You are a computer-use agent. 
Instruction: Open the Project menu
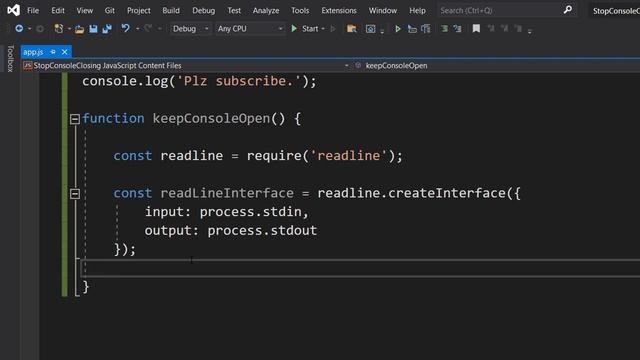point(138,11)
